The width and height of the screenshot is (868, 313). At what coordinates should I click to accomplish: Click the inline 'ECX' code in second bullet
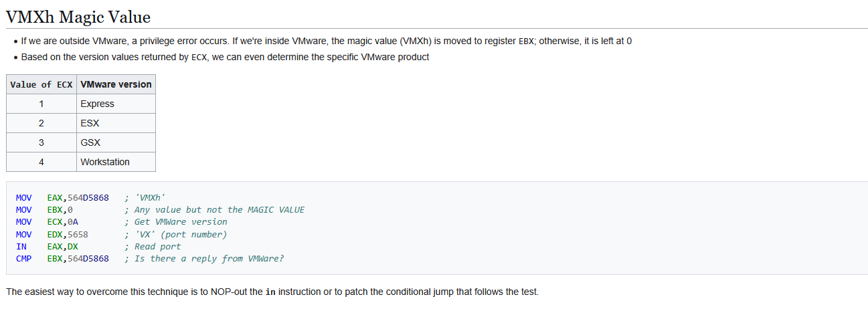tap(199, 58)
